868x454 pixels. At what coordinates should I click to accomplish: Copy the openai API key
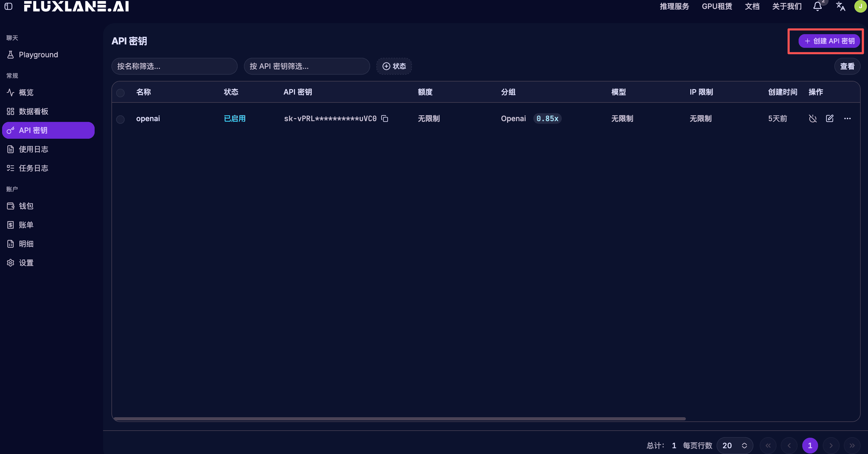click(385, 118)
